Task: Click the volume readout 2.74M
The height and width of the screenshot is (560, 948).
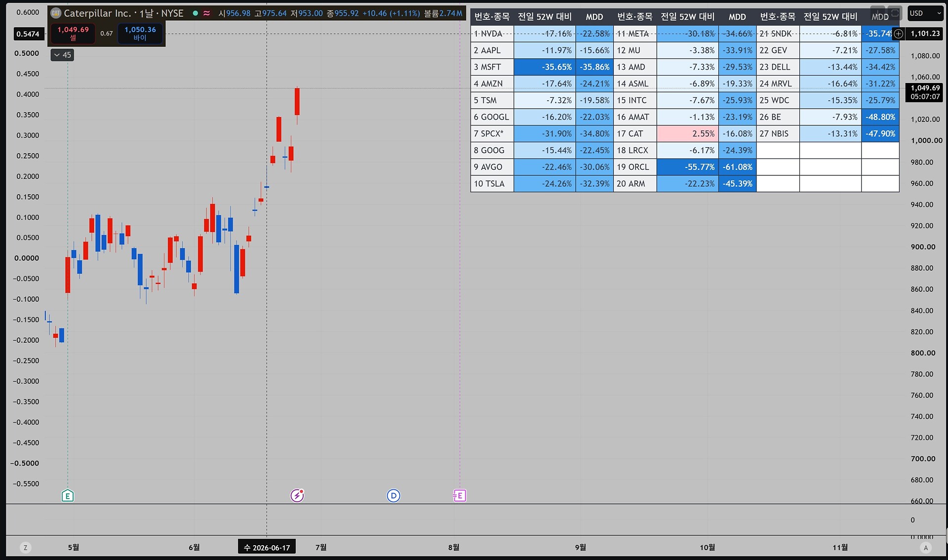Action: click(451, 13)
